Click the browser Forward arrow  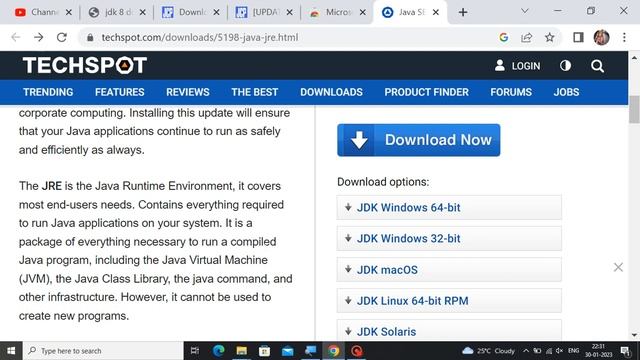(38, 38)
